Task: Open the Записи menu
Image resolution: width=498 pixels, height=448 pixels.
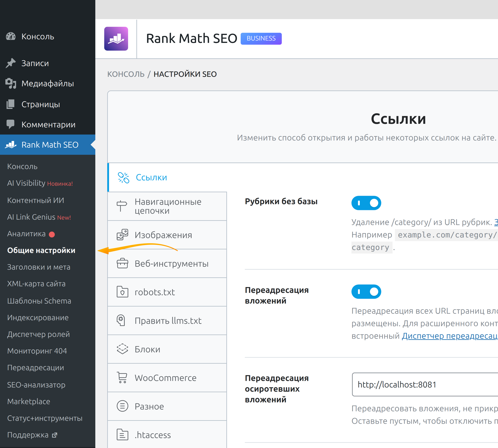Action: [48, 63]
